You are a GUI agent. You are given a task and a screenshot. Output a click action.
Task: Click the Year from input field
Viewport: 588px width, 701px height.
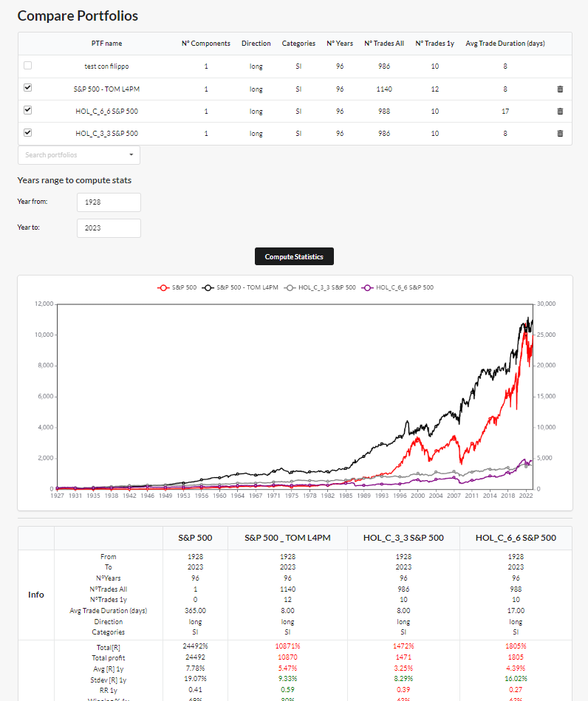[x=108, y=202]
